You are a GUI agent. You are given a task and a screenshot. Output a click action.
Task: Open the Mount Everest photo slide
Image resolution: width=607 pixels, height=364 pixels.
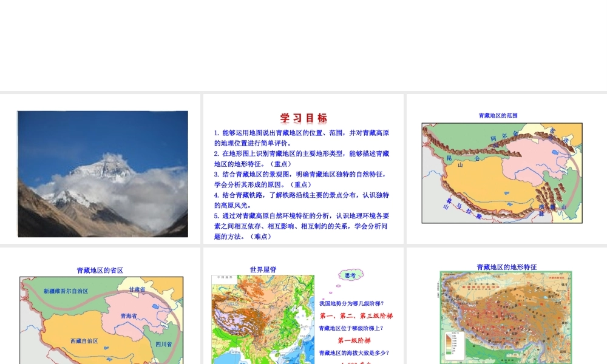pos(100,169)
